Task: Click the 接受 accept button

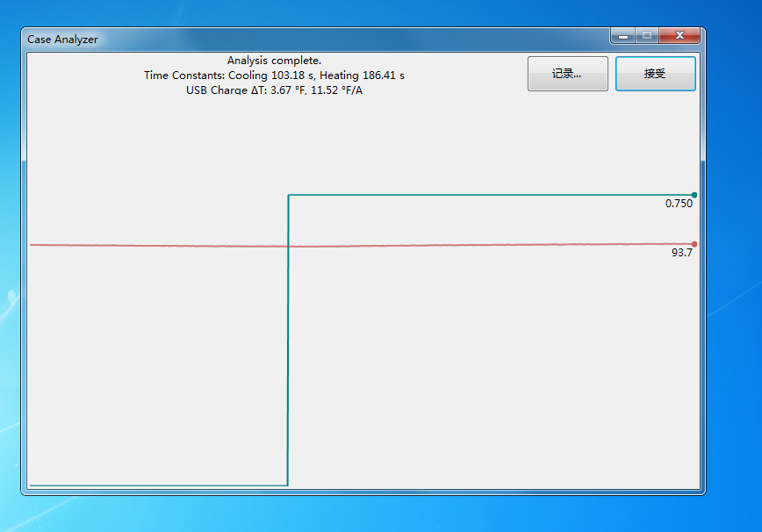Action: pyautogui.click(x=655, y=74)
